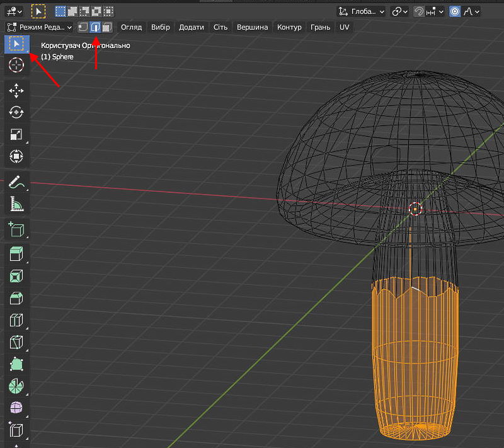Set selection mode to intersect
This screenshot has height=448, width=504.
[x=108, y=11]
